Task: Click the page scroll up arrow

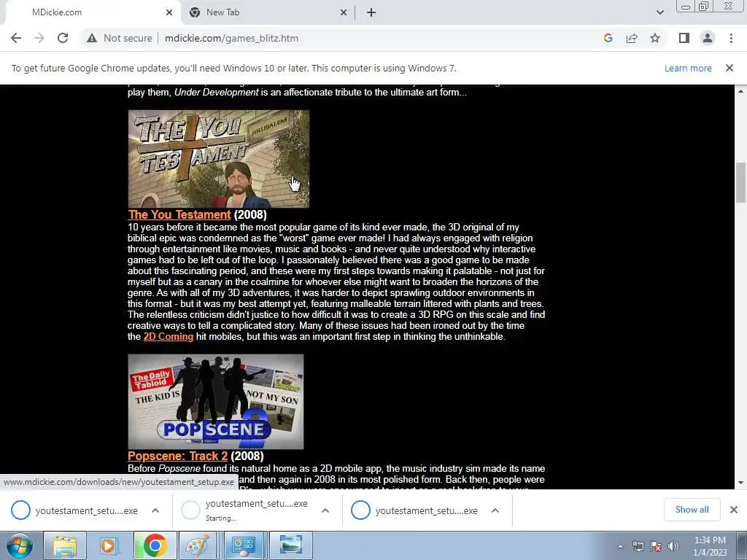Action: click(x=741, y=91)
